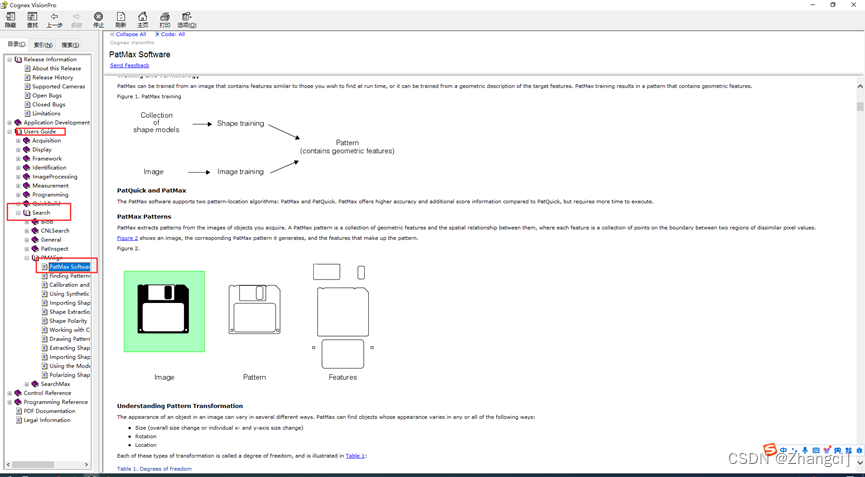Image resolution: width=865 pixels, height=477 pixels.
Task: Open the 选项 (Options) toolbar menu
Action: pos(186,20)
